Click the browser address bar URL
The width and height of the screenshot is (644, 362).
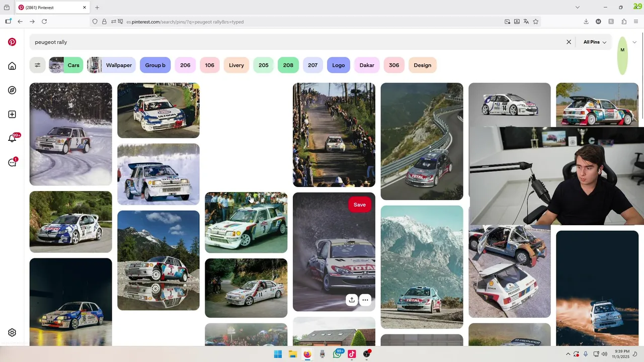point(185,22)
